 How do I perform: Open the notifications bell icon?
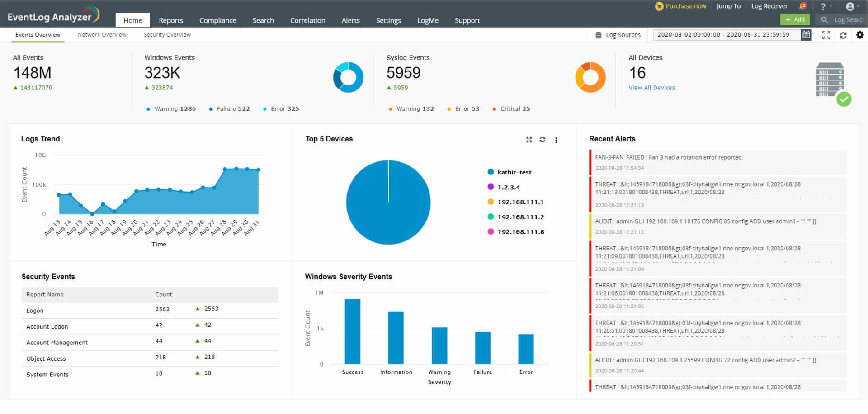point(803,6)
